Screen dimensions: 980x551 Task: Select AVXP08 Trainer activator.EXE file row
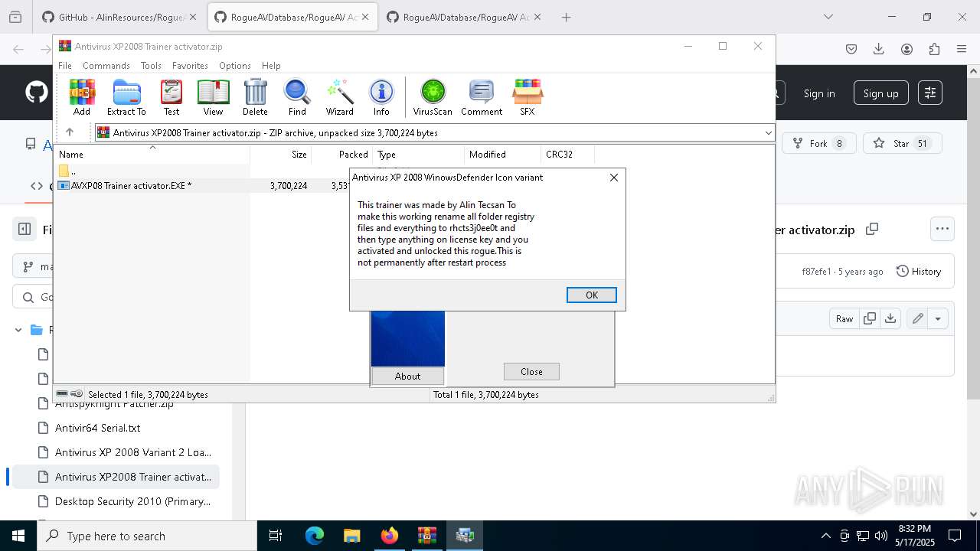coord(203,185)
